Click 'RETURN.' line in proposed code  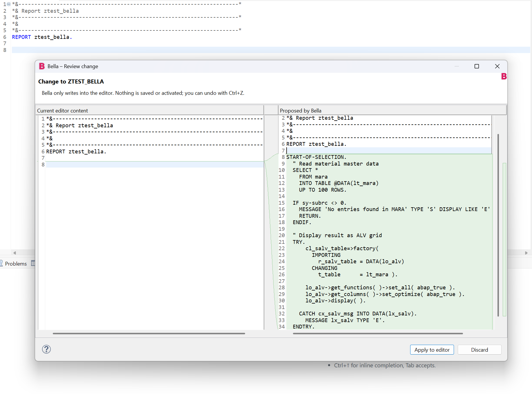coord(310,216)
